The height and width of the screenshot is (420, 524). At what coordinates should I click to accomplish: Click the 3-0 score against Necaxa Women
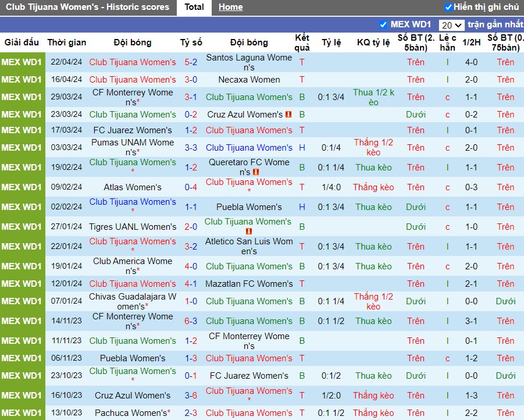coord(191,80)
